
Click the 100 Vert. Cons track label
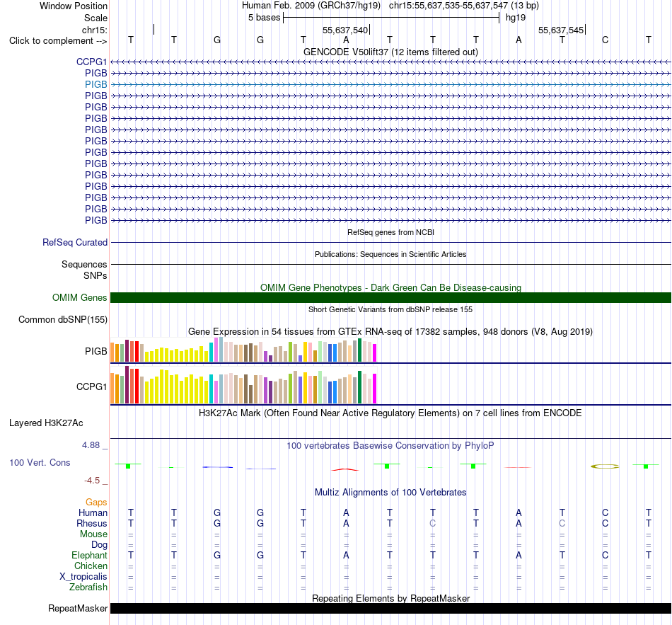tap(40, 462)
